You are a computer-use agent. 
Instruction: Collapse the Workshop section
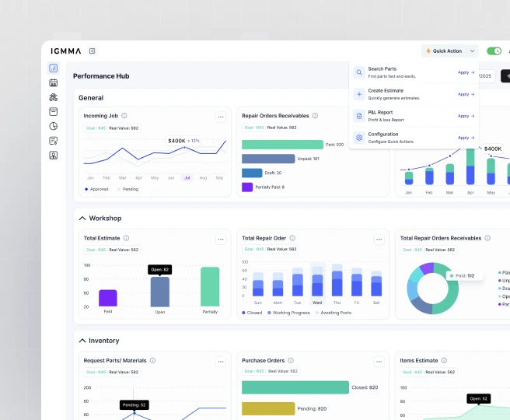[x=82, y=218]
